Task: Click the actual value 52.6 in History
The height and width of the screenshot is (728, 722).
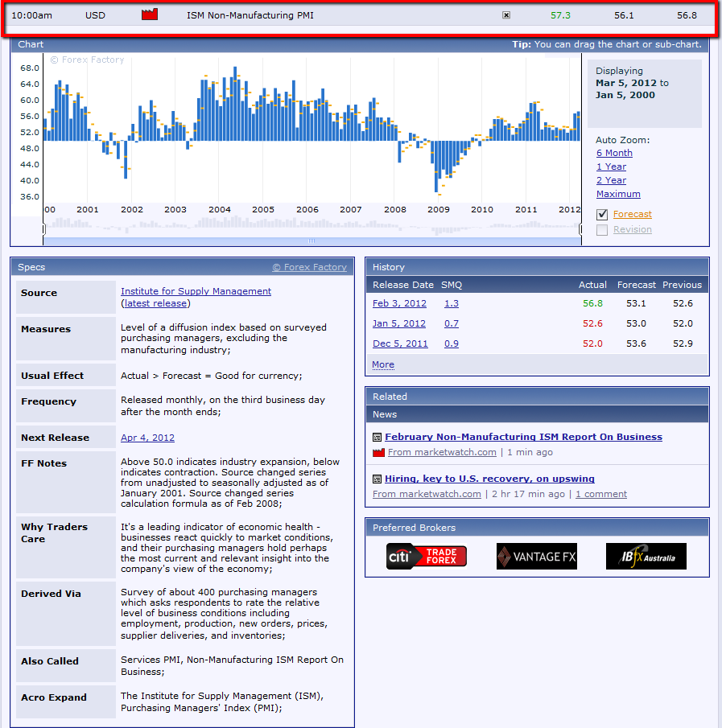Action: click(592, 323)
